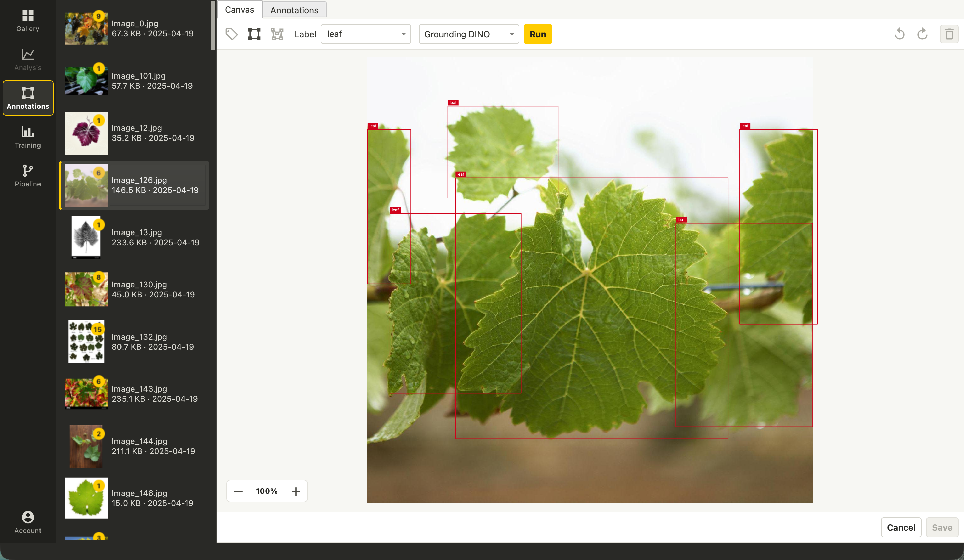The width and height of the screenshot is (964, 560).
Task: Open the Account page
Action: pyautogui.click(x=28, y=522)
